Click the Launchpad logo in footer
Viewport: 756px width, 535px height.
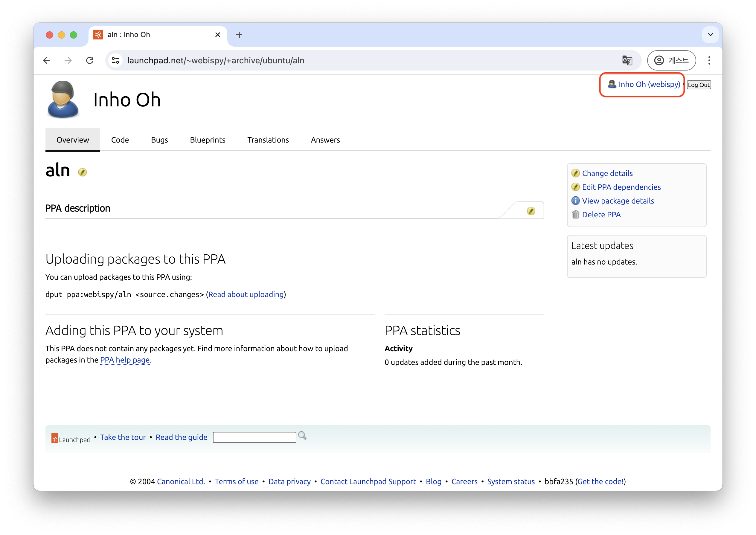tap(71, 438)
